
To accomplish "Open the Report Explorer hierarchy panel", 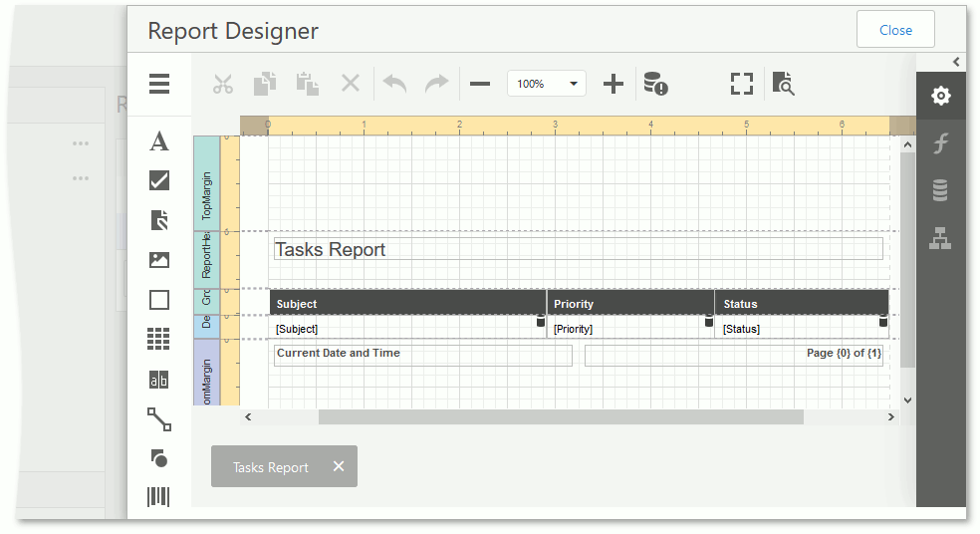I will point(940,238).
